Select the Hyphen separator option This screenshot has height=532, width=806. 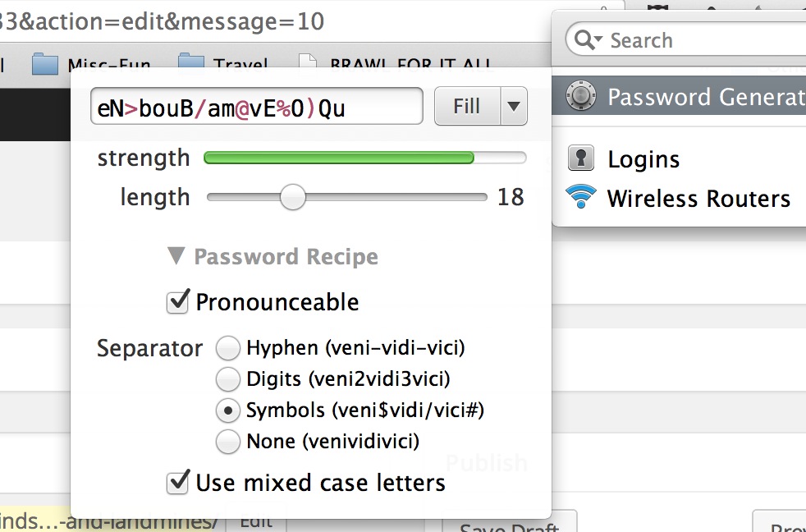[x=227, y=348]
